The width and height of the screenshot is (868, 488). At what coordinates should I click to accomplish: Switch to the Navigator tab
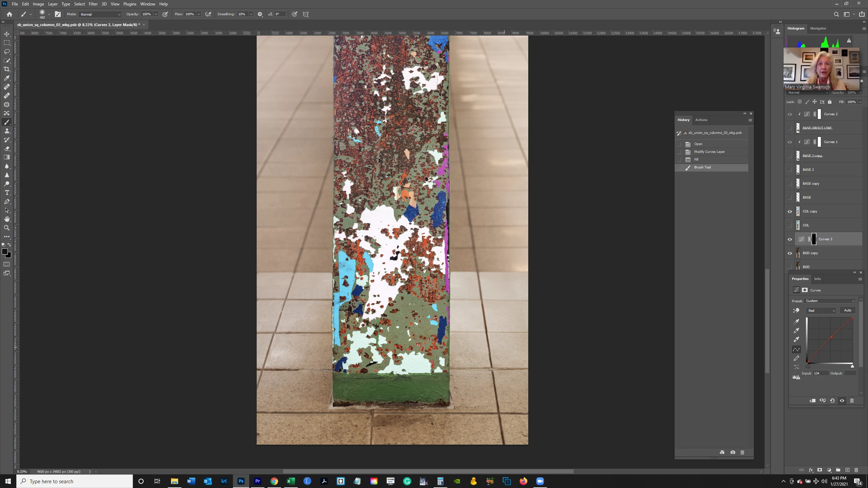818,28
